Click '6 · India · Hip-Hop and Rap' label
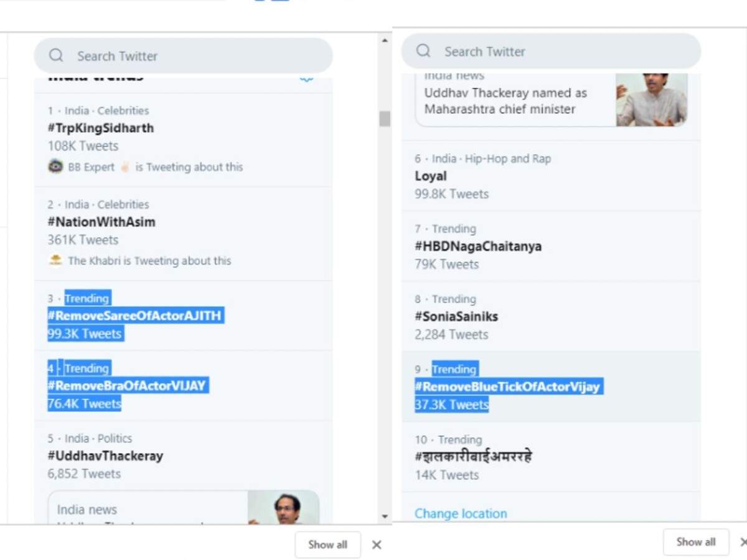Image resolution: width=747 pixels, height=560 pixels. point(482,159)
